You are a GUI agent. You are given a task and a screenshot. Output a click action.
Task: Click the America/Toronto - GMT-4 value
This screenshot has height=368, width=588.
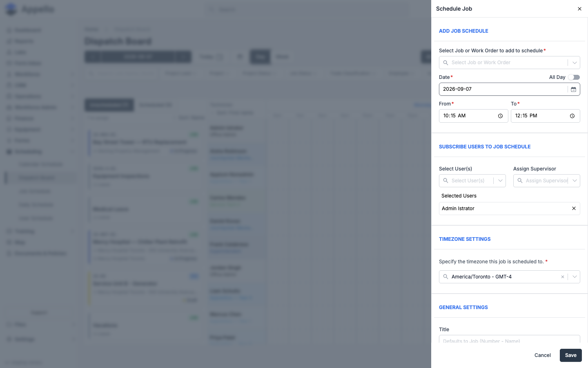(481, 277)
